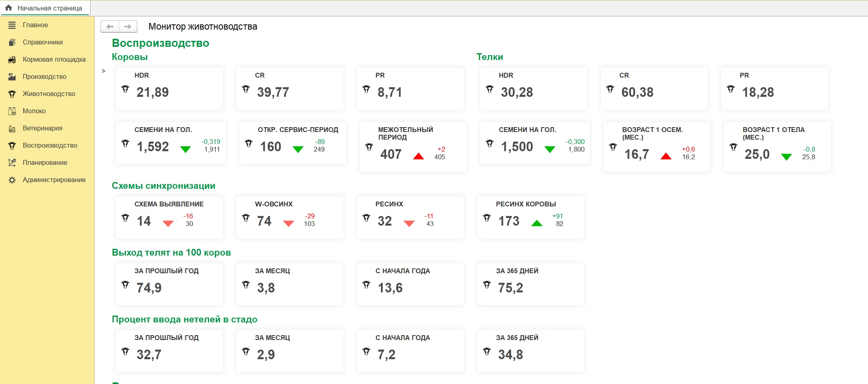Click the Откр. сервис-период 160 card
868x384 pixels.
(292, 143)
